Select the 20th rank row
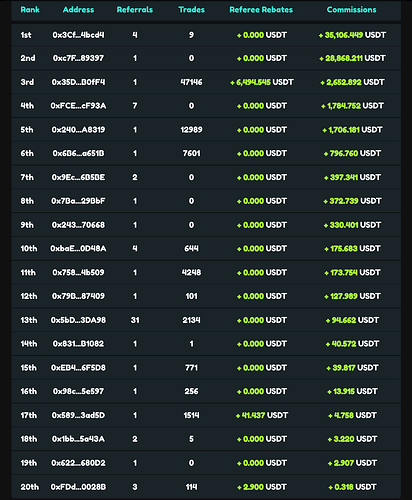Image resolution: width=412 pixels, height=500 pixels. [x=206, y=487]
